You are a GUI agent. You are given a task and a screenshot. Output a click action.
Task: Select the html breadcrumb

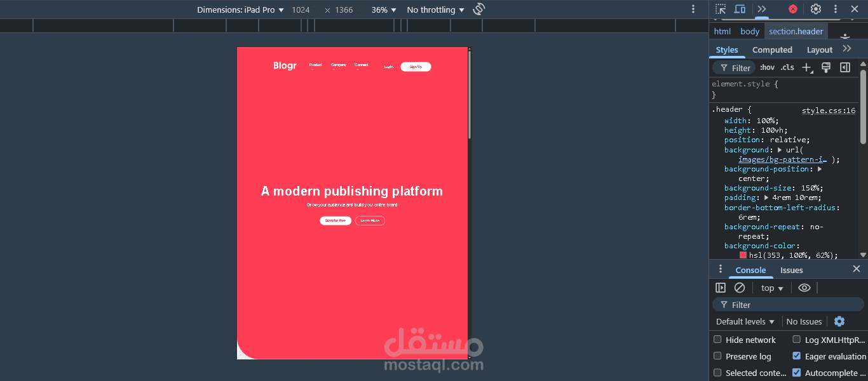coord(722,31)
